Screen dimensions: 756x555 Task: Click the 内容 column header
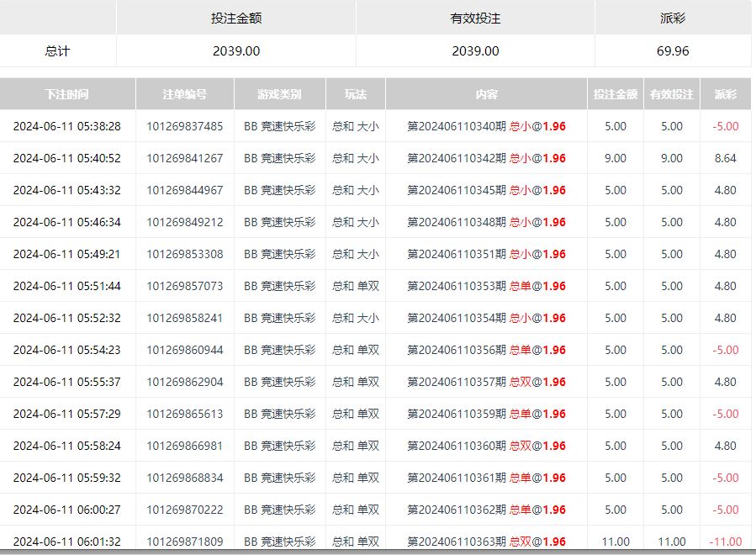click(x=486, y=94)
